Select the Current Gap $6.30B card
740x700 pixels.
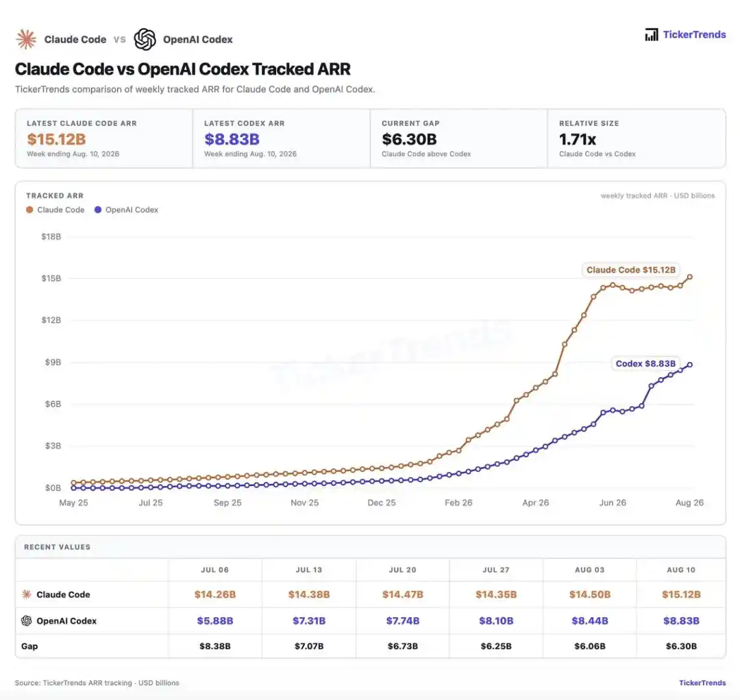pyautogui.click(x=458, y=138)
